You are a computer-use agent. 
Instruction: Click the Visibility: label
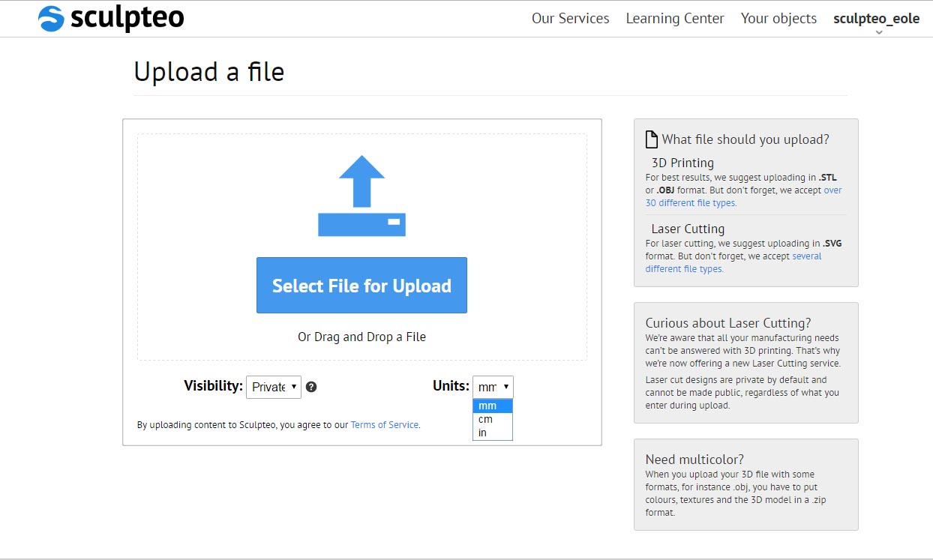click(x=214, y=386)
